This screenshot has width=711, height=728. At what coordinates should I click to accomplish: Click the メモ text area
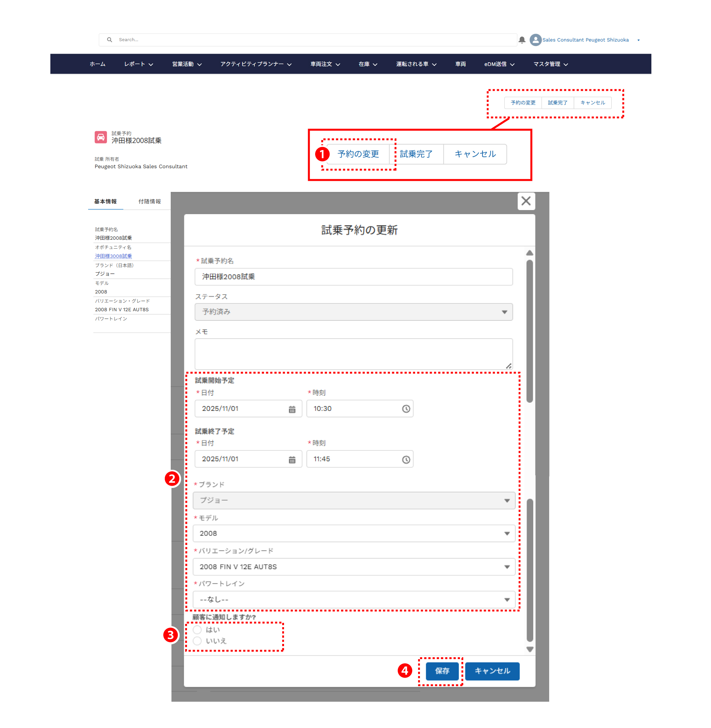pyautogui.click(x=353, y=354)
